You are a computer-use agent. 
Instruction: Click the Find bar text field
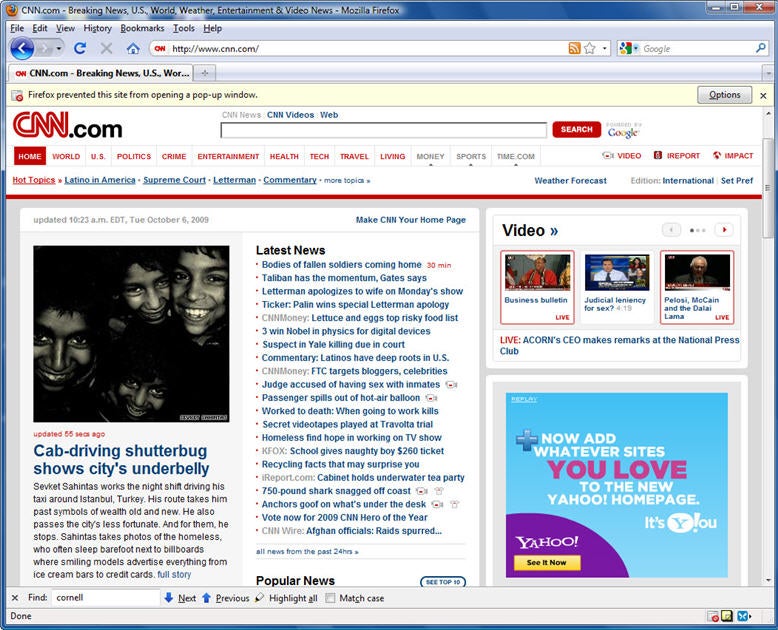(105, 598)
